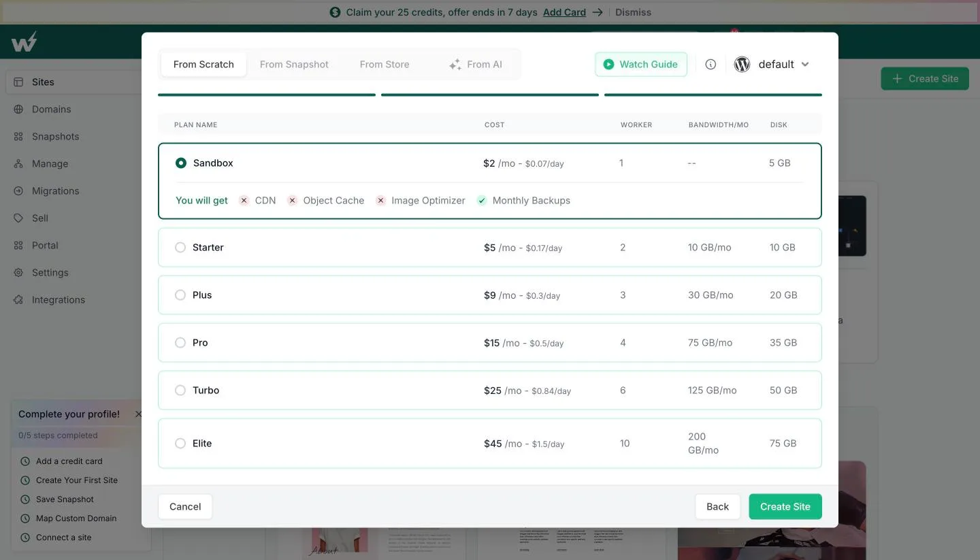Viewport: 980px width, 560px height.
Task: Click the Monthly Backups feature label
Action: point(532,201)
